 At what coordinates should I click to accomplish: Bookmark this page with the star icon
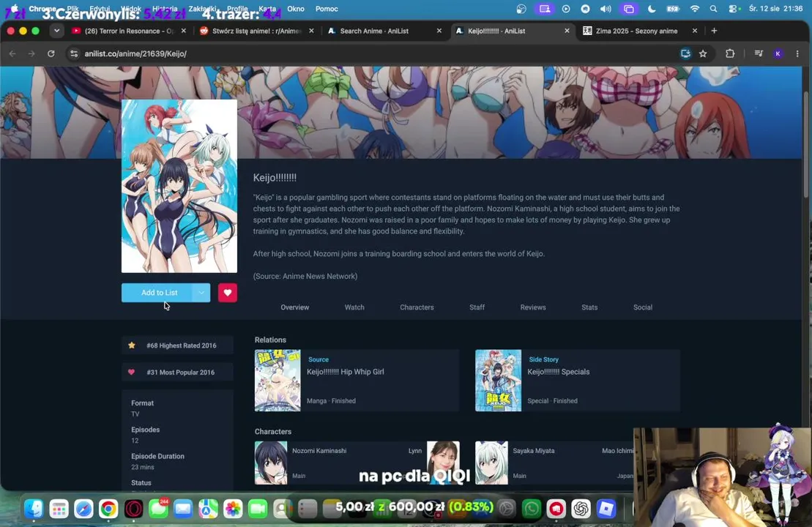703,53
